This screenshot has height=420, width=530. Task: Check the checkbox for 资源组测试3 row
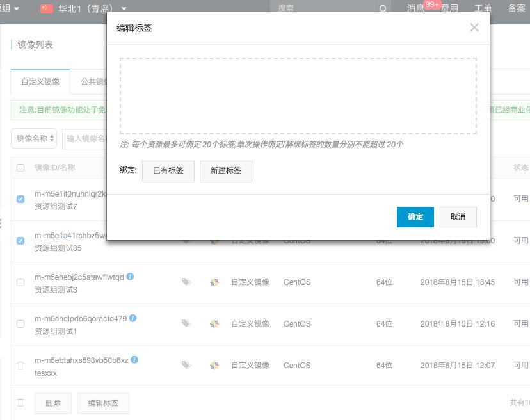pos(20,282)
